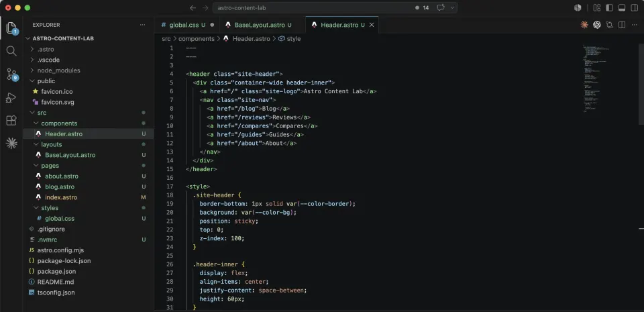Switch to the BaseLayout.astro tab
644x312 pixels.
click(x=262, y=25)
